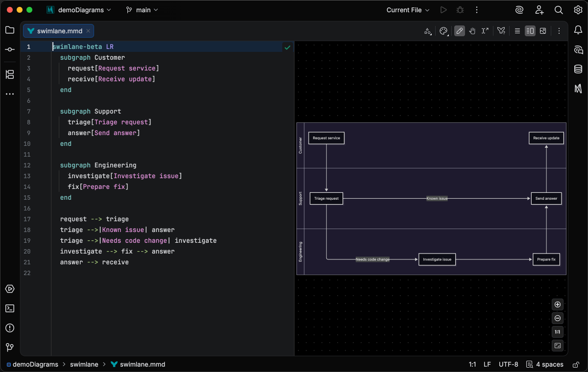
Task: Open the Problems tool window
Action: (x=10, y=328)
